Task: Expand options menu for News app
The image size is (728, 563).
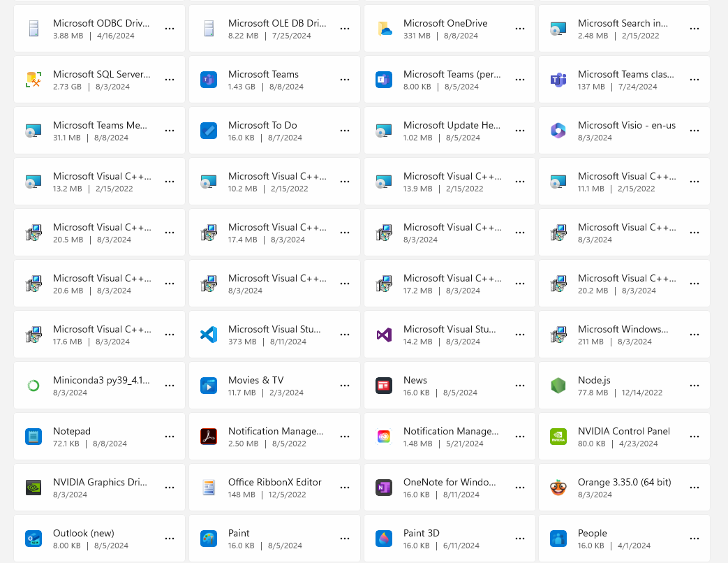Action: pos(519,386)
